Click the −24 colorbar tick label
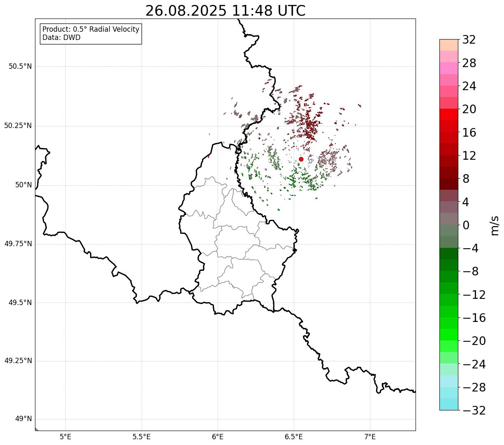The image size is (504, 445). point(474,364)
